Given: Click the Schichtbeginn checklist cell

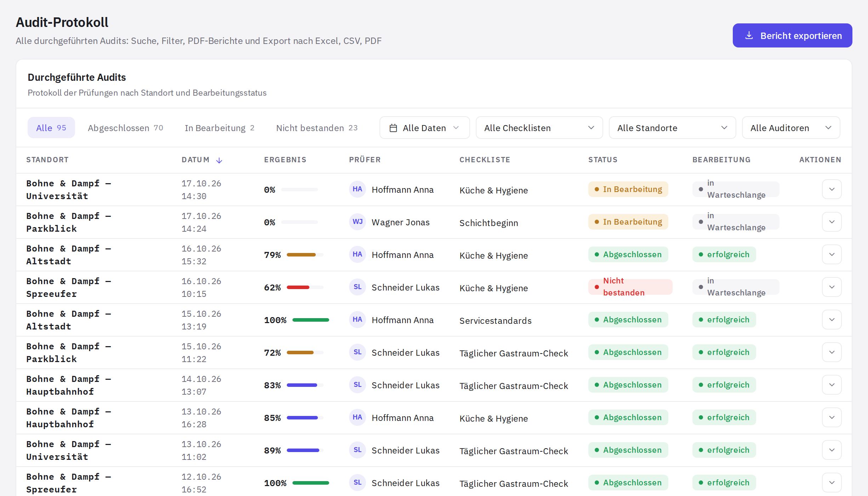Looking at the screenshot, I should [489, 223].
